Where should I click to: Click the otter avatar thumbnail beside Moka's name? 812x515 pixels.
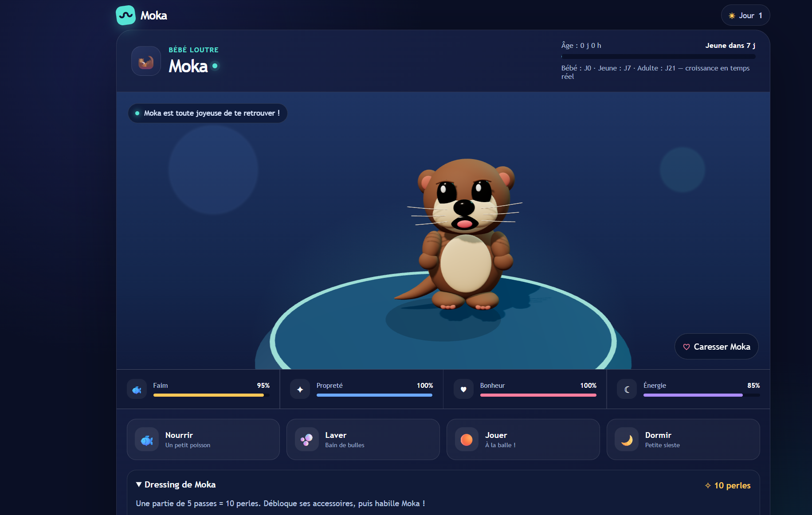pyautogui.click(x=146, y=61)
